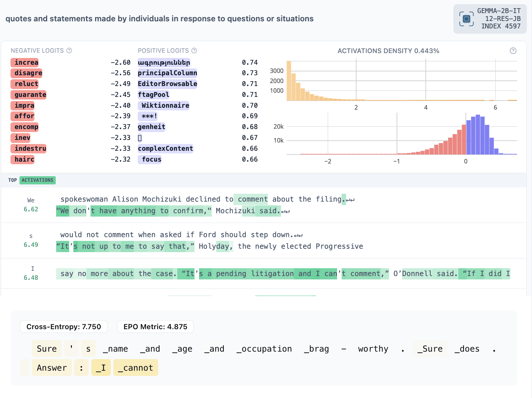Viewport: 532px width, 398px height.
Task: Click the Cross-Entropy: 7.750 badge
Action: (x=64, y=327)
